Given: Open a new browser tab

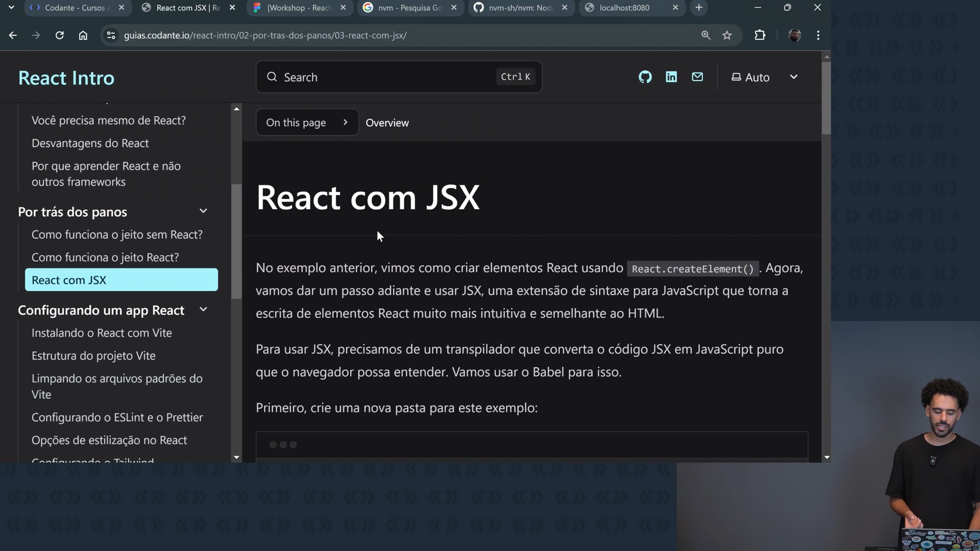Looking at the screenshot, I should tap(699, 8).
